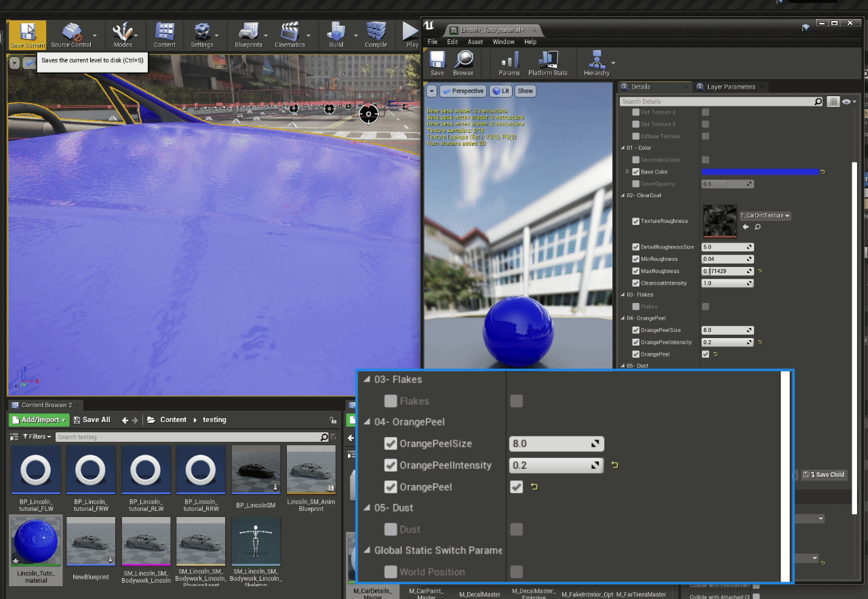The image size is (868, 599).
Task: Open the Add/Import dropdown button
Action: pos(39,420)
